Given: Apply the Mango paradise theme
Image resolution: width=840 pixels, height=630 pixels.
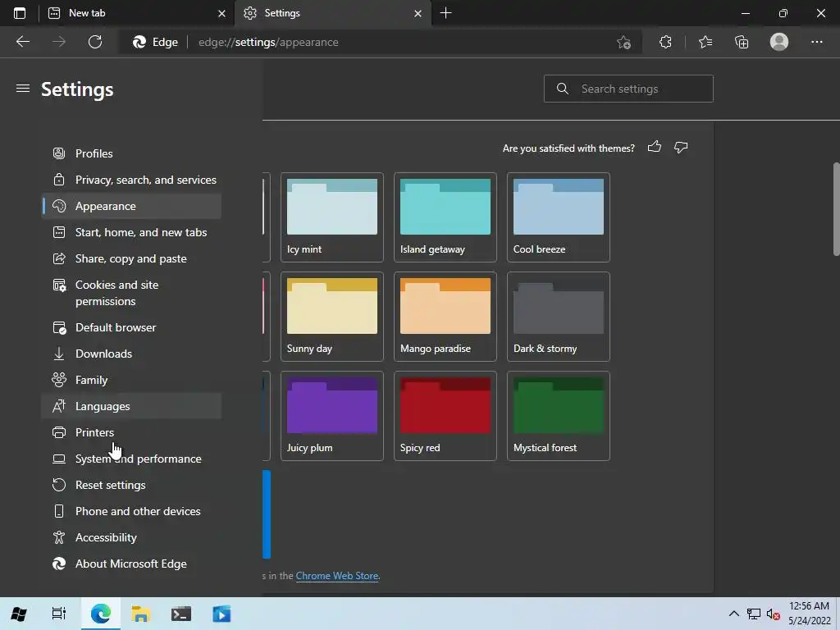Looking at the screenshot, I should pyautogui.click(x=445, y=317).
